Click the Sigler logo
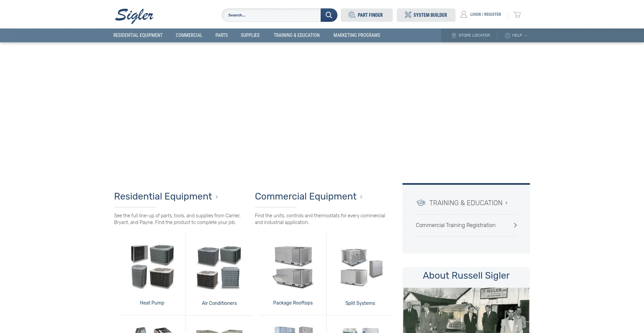644x333 pixels. pos(134,16)
